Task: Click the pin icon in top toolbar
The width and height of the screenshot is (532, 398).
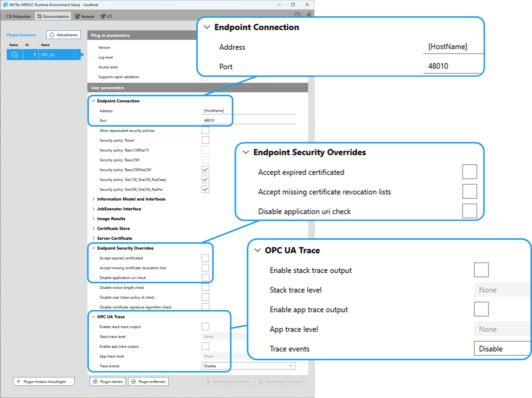Action: click(x=308, y=15)
